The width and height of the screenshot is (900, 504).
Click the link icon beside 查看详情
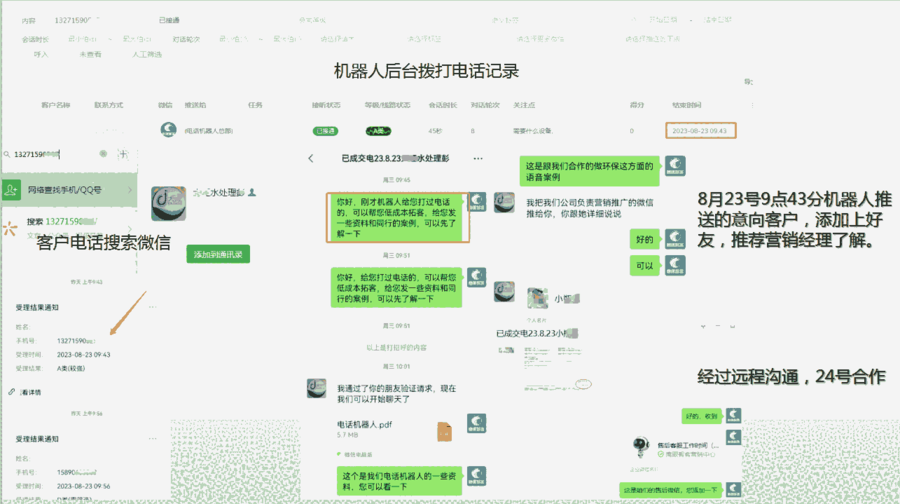point(11,392)
